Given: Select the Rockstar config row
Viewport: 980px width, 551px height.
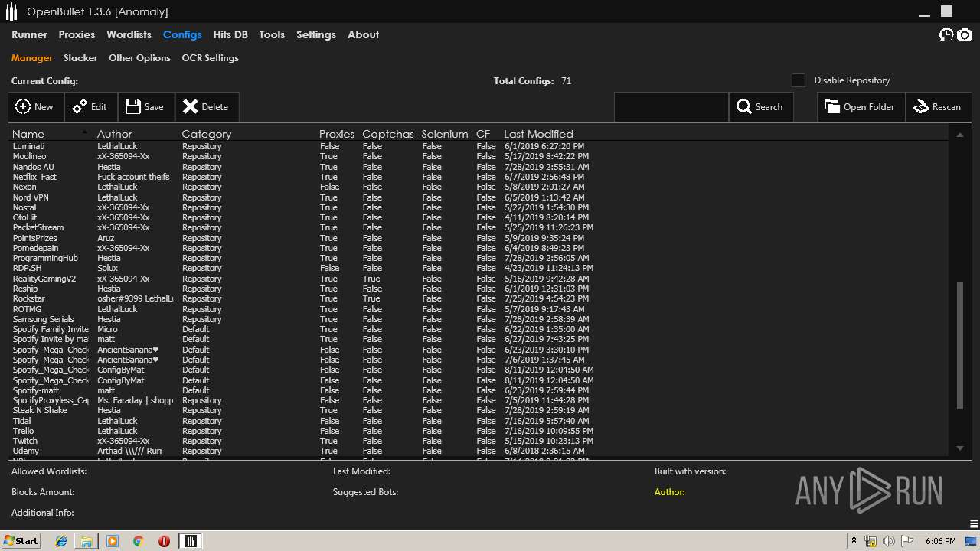Looking at the screenshot, I should pos(480,299).
